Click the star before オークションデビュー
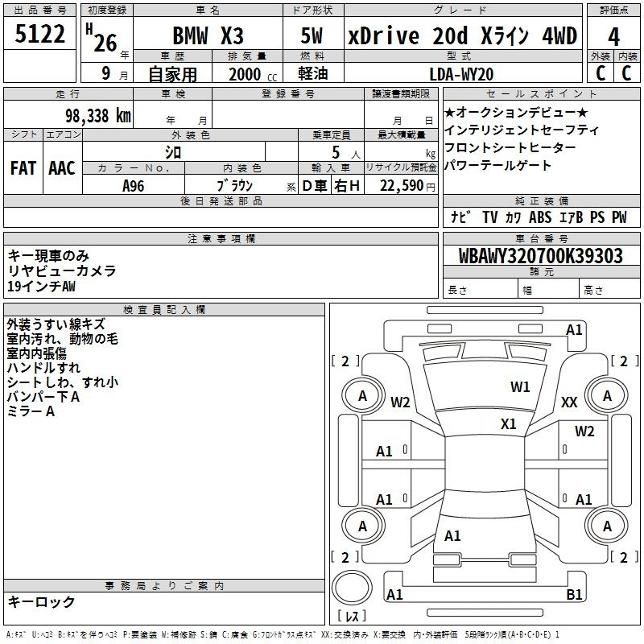The width and height of the screenshot is (644, 644). point(450,112)
